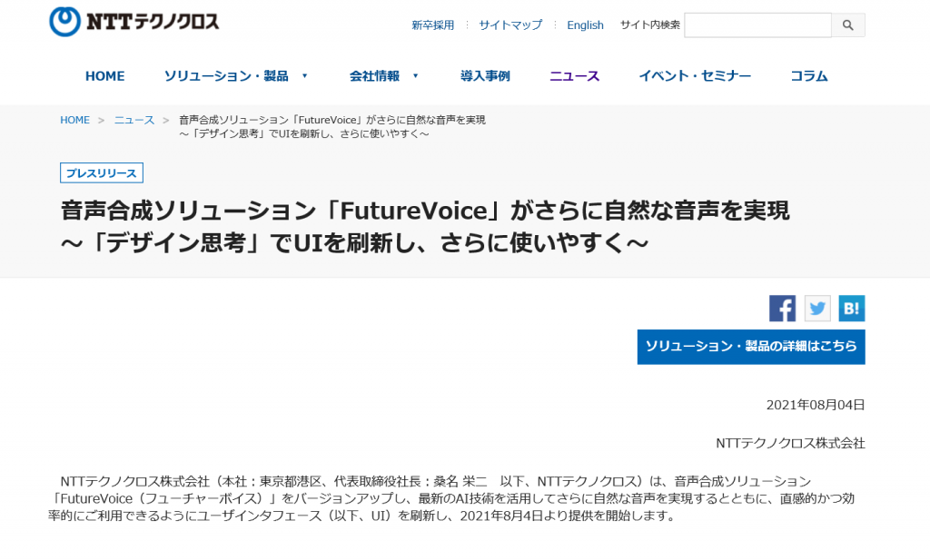Click the プレスリリース category tag

[x=102, y=172]
